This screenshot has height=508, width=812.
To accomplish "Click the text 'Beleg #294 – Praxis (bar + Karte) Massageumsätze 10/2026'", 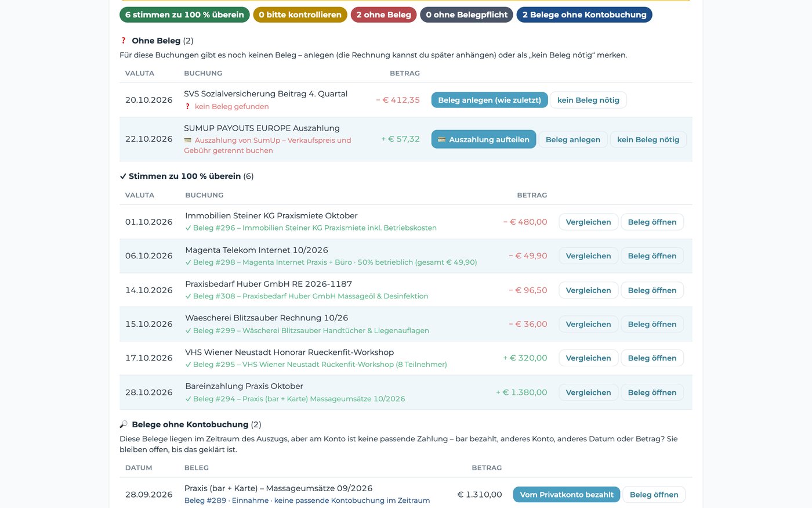I will coord(299,399).
